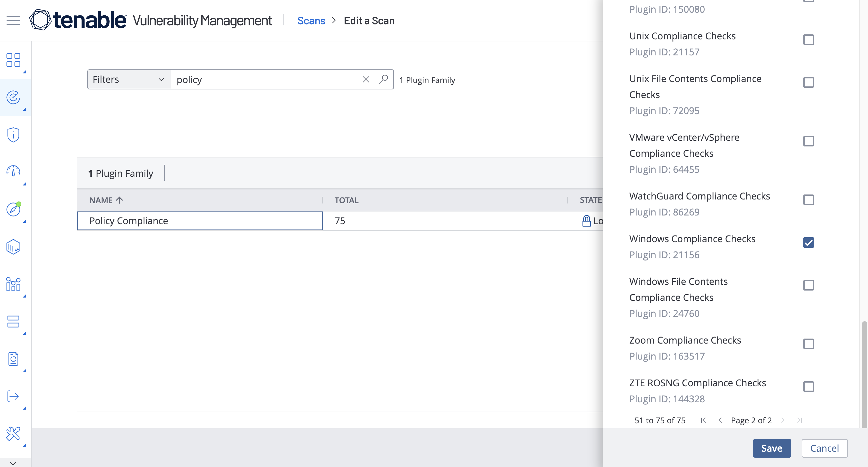Click the total value 75
The height and width of the screenshot is (467, 868).
pos(340,221)
